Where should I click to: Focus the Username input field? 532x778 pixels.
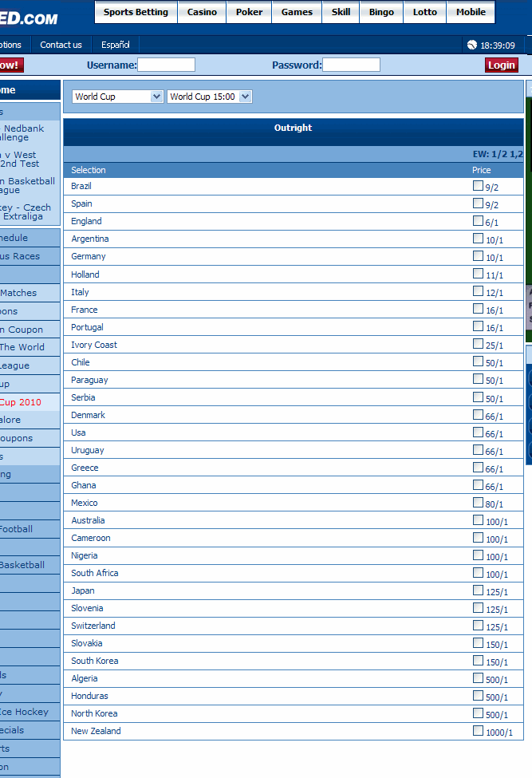166,65
